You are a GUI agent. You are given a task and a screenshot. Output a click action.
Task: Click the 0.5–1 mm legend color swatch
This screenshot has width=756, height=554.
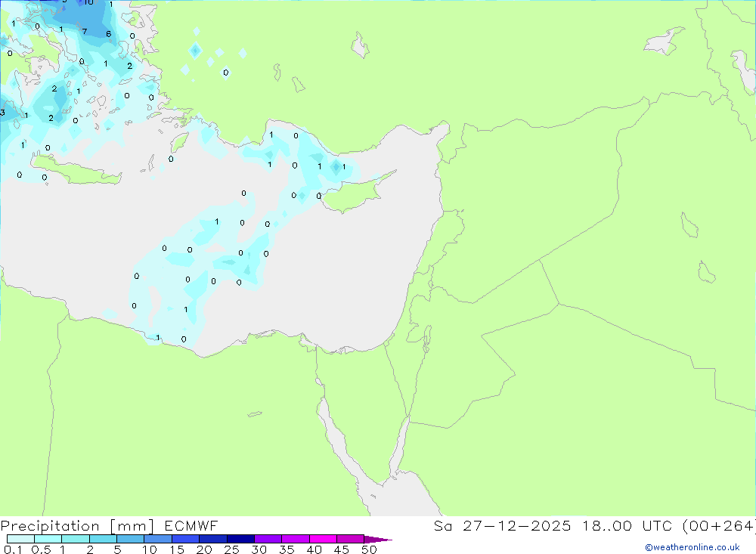tap(48, 539)
